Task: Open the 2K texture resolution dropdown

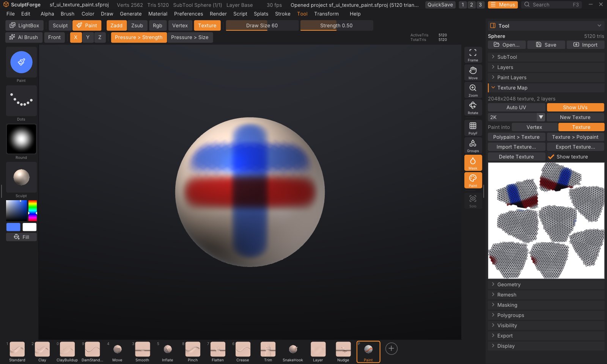Action: (x=516, y=117)
